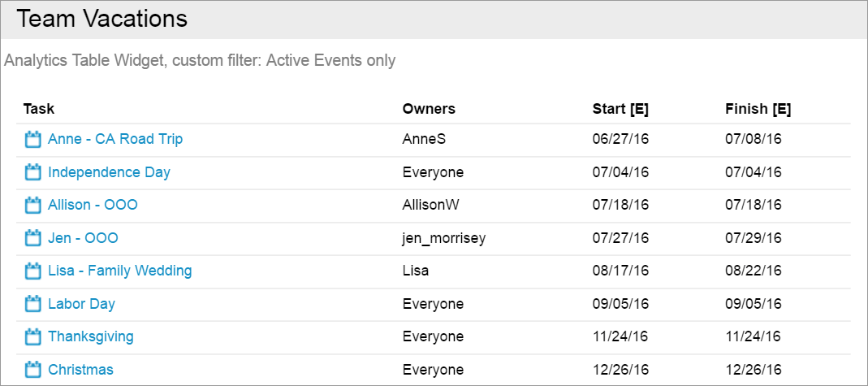Open the Christmas event link
Screen dimensions: 868x386
pos(81,370)
